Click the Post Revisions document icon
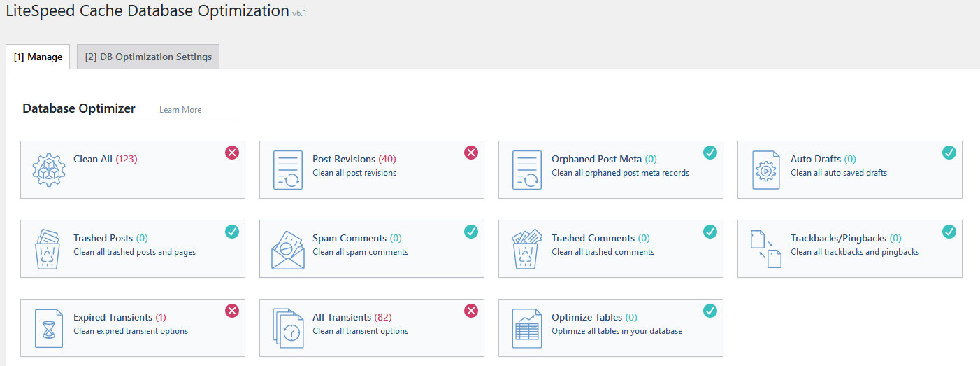Viewport: 980px width, 366px height. click(288, 169)
